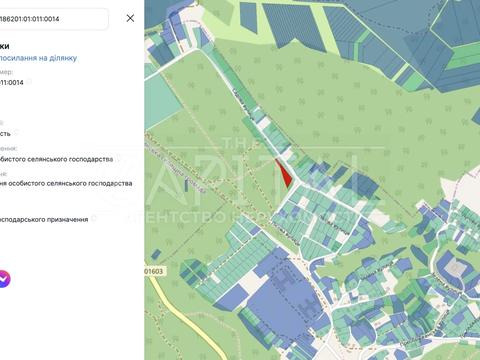Open the 'посилання на ділянку' link
Screen dimensions: 480x360
tap(38, 58)
